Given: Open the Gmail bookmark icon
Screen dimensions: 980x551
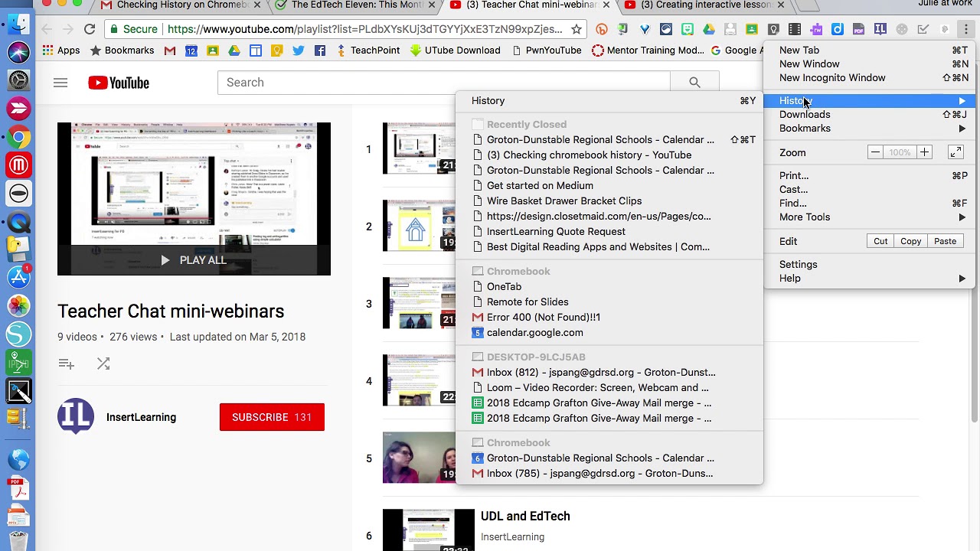Looking at the screenshot, I should point(170,51).
